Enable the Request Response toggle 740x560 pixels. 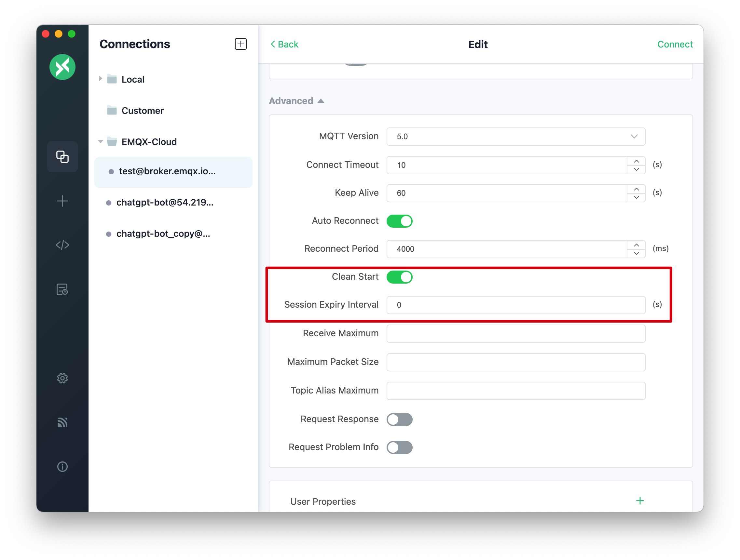pyautogui.click(x=399, y=419)
